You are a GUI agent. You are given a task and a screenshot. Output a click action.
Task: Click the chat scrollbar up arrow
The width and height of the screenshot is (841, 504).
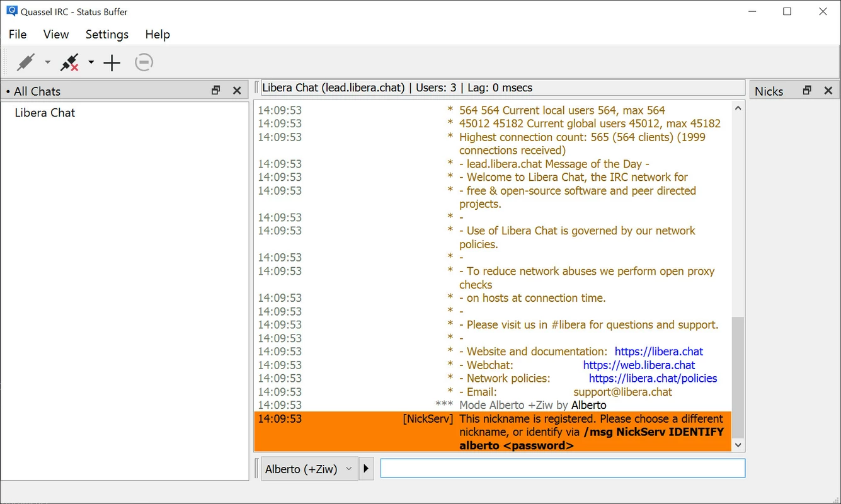(738, 108)
